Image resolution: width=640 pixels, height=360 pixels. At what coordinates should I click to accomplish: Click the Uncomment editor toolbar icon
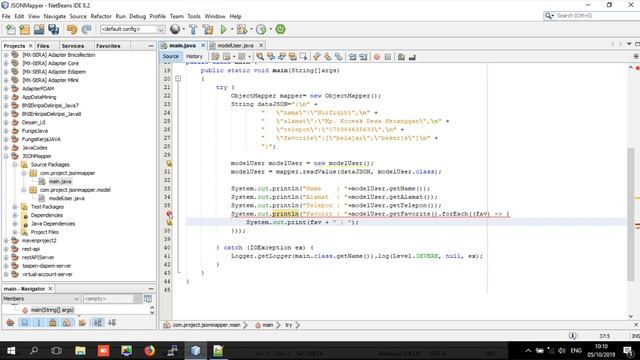(x=412, y=57)
